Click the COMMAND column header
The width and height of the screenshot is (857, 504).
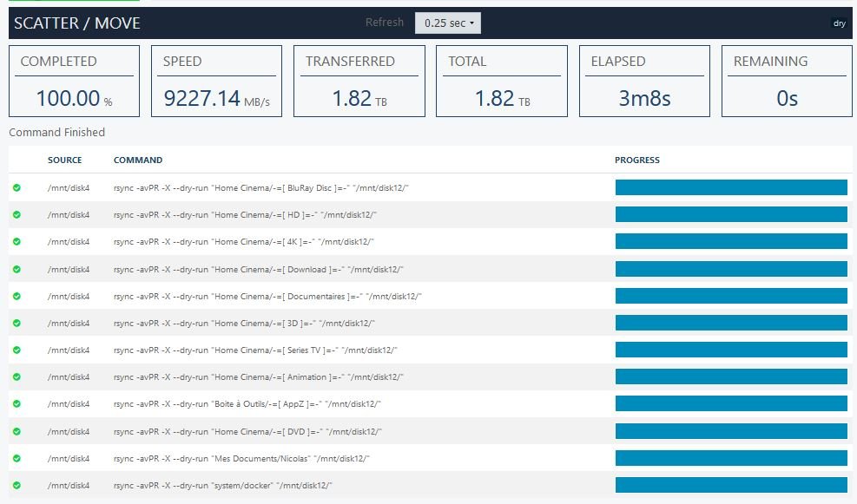(x=138, y=160)
